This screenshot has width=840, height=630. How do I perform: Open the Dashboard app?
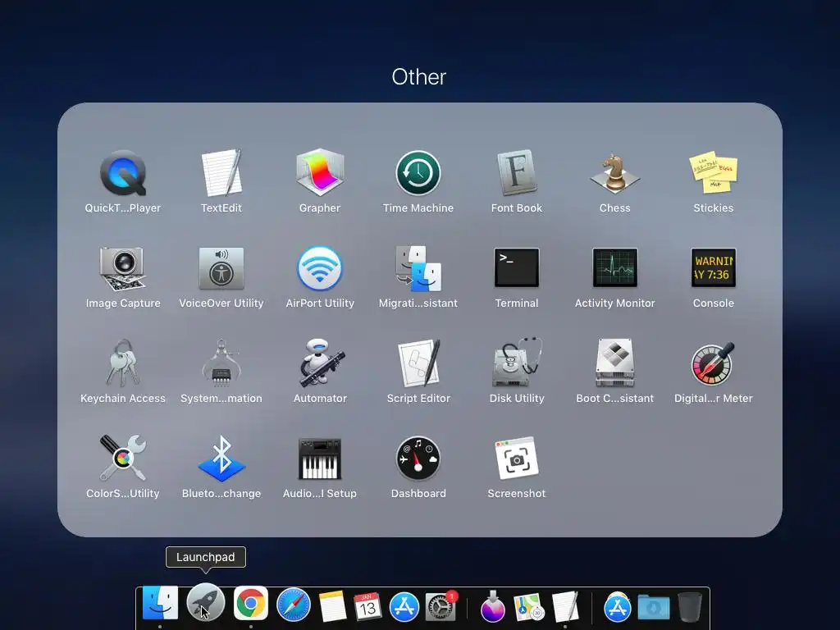[x=418, y=459]
